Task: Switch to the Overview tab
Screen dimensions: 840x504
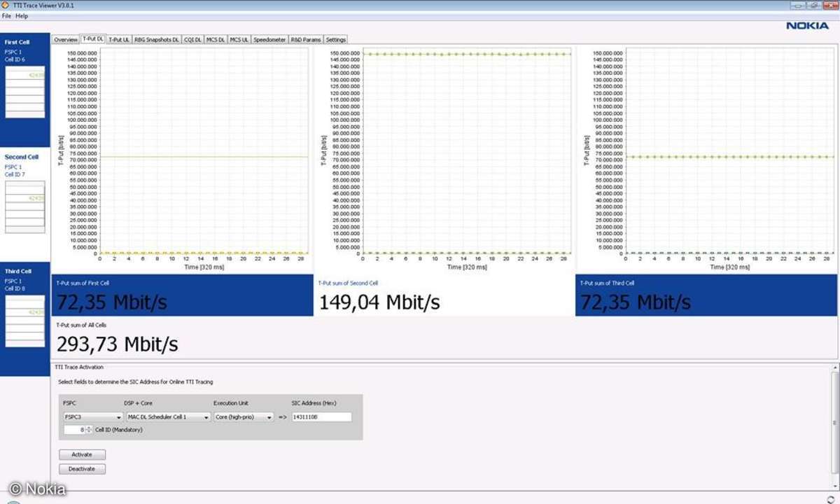Action: pyautogui.click(x=66, y=40)
